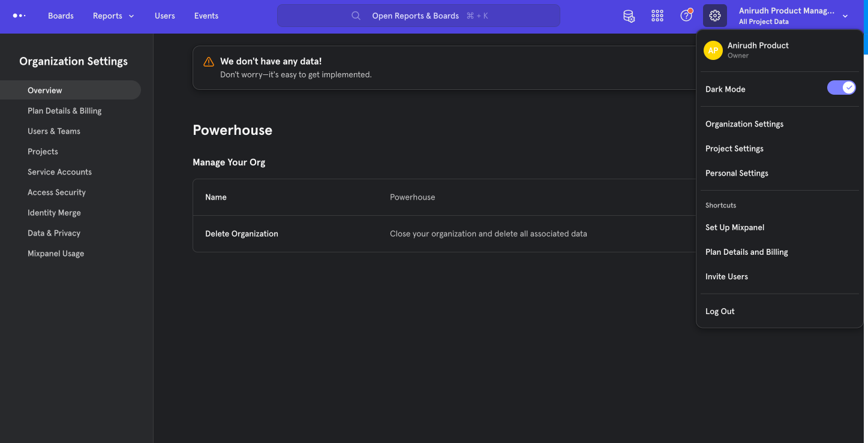Click the Delete Organization row
868x443 pixels.
coord(444,234)
